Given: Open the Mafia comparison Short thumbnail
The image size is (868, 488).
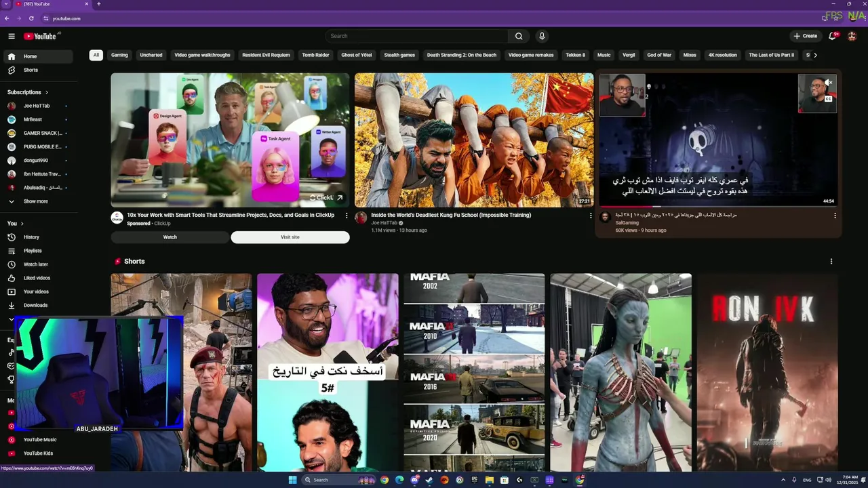Looking at the screenshot, I should pyautogui.click(x=474, y=372).
